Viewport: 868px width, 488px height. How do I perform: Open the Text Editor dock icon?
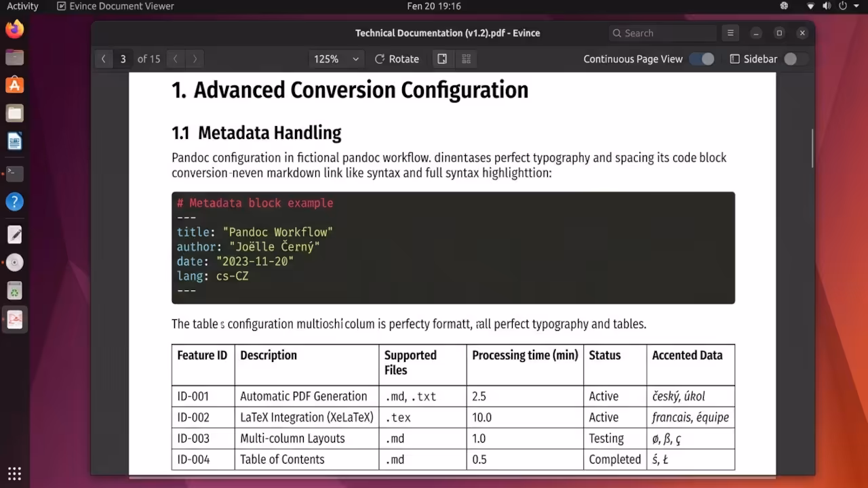pyautogui.click(x=14, y=235)
